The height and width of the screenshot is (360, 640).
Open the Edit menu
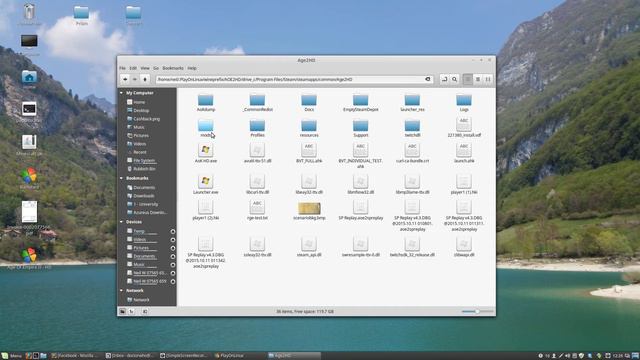coord(133,68)
